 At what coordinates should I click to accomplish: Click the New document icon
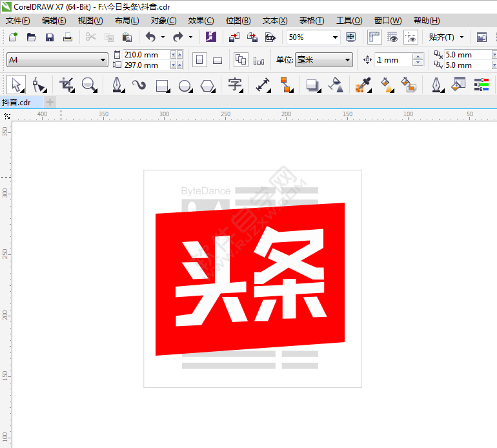(13, 37)
